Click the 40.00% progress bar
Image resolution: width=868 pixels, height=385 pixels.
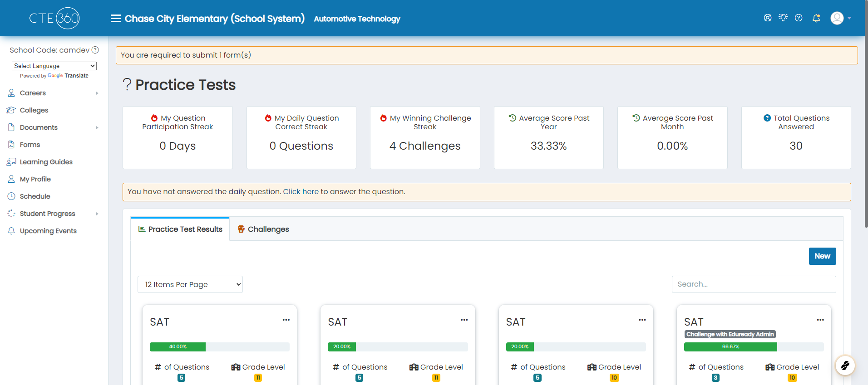click(x=178, y=347)
